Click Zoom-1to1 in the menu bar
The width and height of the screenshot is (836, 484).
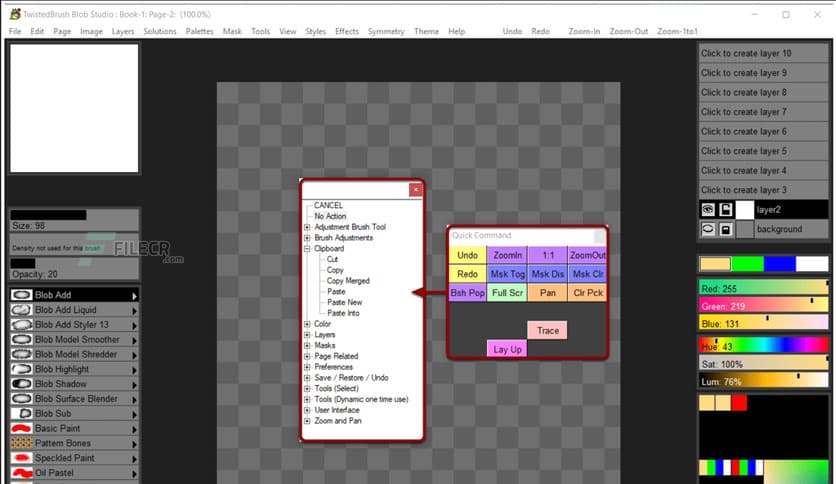coord(677,31)
